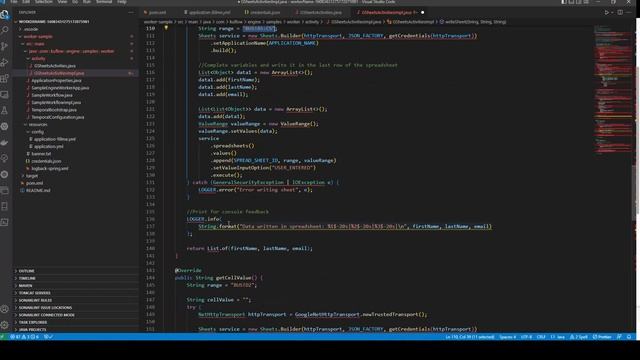This screenshot has height=360, width=640.
Task: Expand the JAVA PROJECTS section
Action: 76,330
